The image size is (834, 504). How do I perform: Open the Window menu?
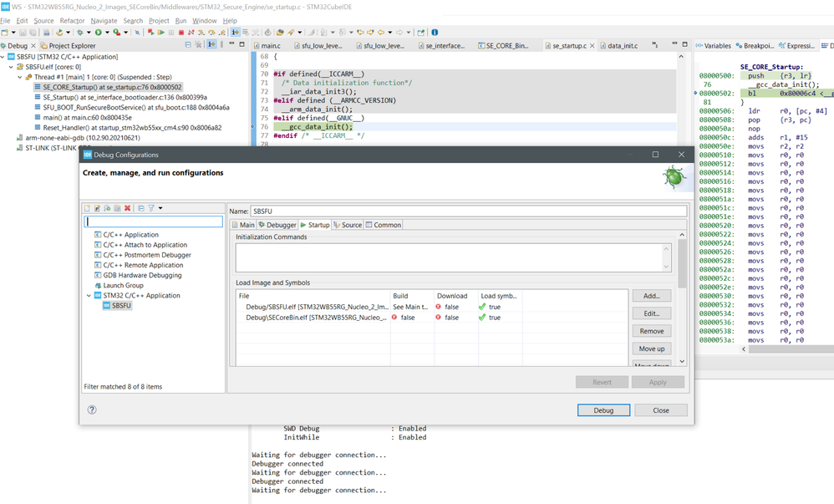point(205,21)
